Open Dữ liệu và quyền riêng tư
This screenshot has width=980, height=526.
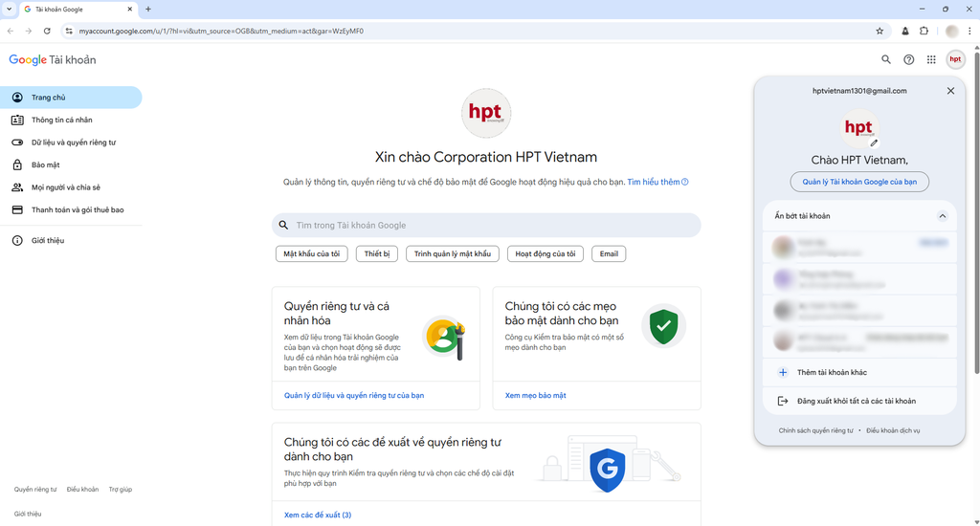click(71, 142)
